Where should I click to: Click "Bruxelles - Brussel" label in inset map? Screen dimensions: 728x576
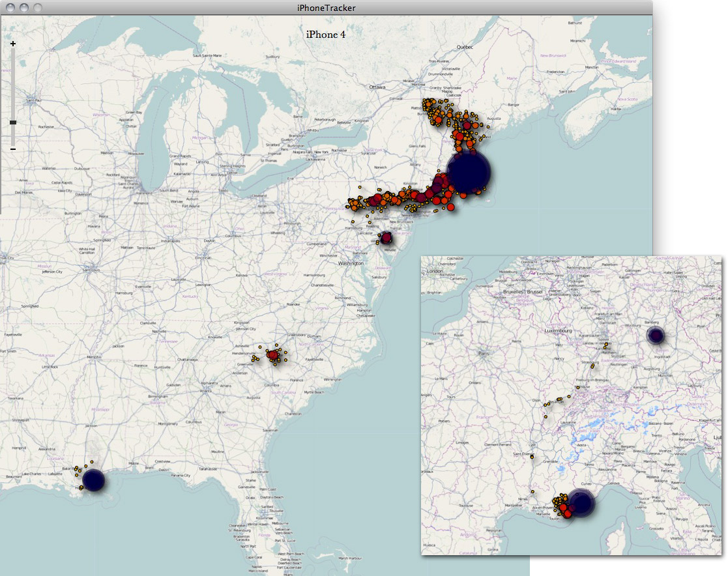pos(523,292)
